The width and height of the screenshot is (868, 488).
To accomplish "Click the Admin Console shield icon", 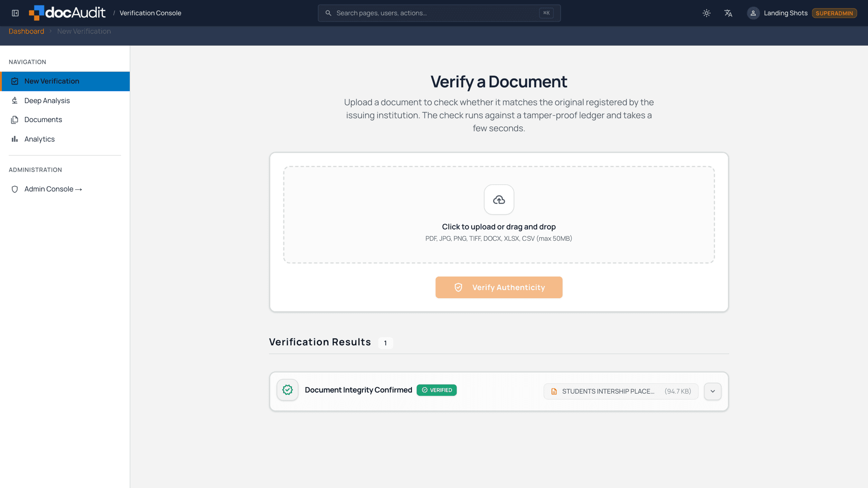I will pos(15,189).
